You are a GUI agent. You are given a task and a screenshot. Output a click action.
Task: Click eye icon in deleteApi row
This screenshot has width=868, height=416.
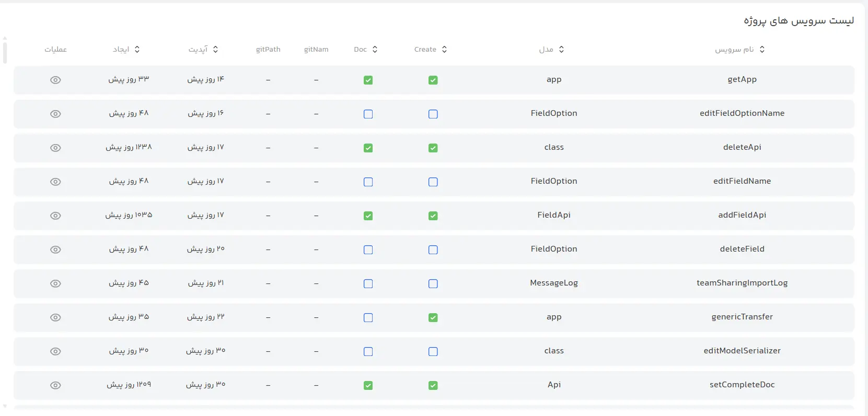(55, 148)
